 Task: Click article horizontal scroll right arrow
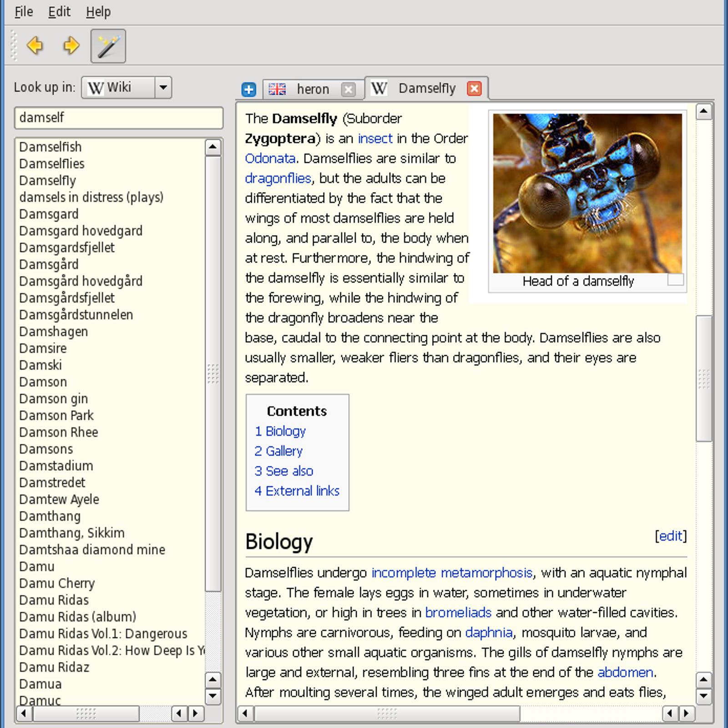click(x=687, y=713)
